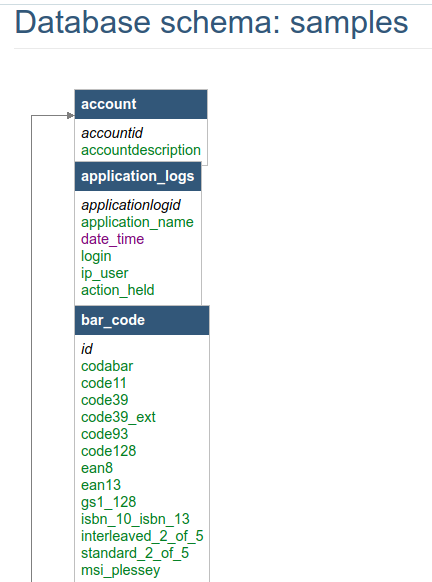This screenshot has width=432, height=582.
Task: Select the application_name column
Action: (137, 222)
